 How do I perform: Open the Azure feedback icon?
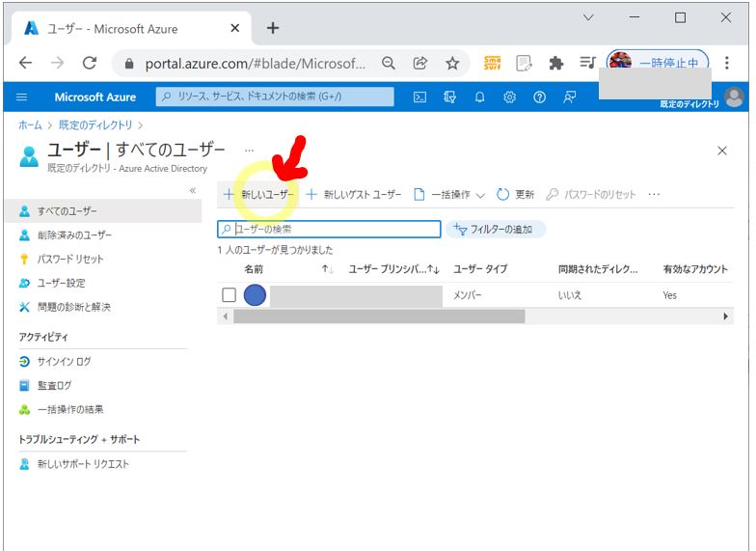569,96
